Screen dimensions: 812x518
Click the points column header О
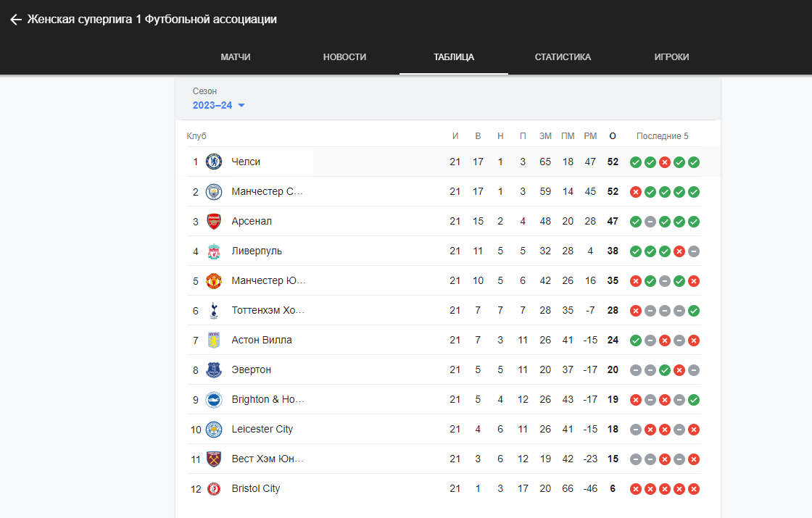point(613,136)
